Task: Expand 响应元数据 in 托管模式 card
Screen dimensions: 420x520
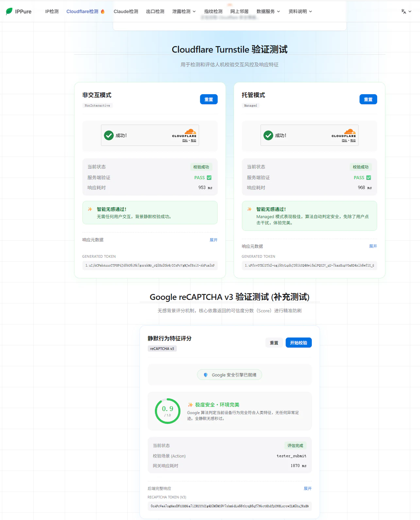Action: click(373, 246)
